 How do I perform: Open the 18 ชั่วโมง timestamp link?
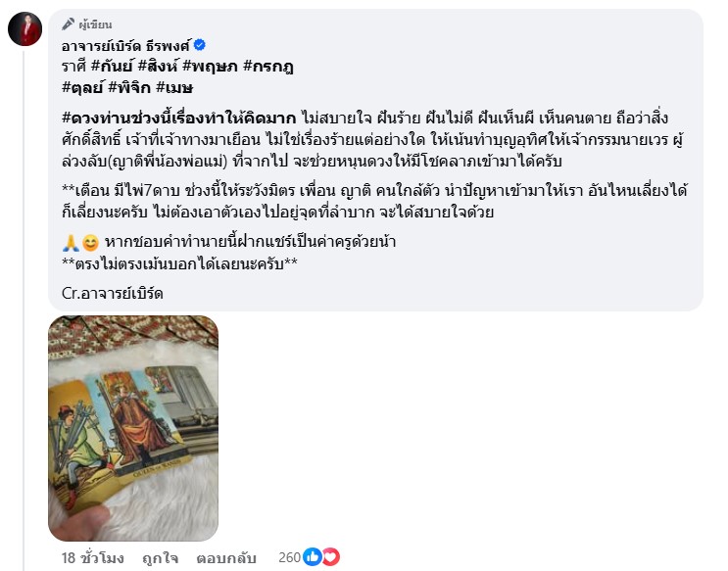[x=92, y=557]
